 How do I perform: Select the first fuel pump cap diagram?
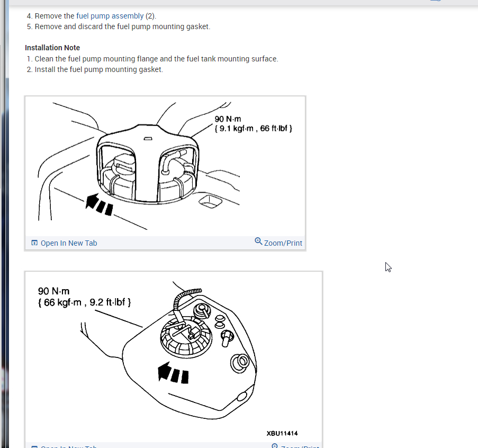(x=165, y=166)
